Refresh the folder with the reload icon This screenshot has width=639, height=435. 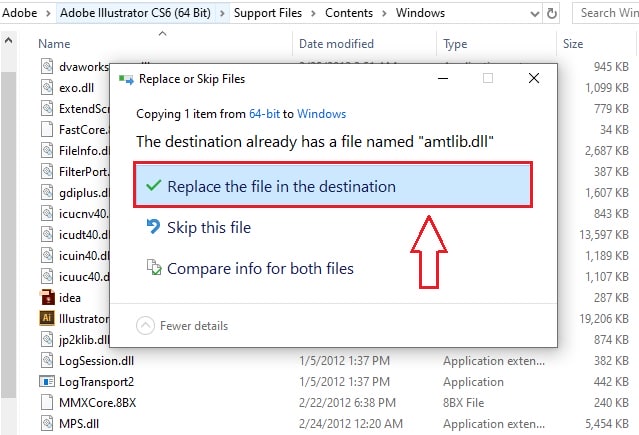[551, 13]
